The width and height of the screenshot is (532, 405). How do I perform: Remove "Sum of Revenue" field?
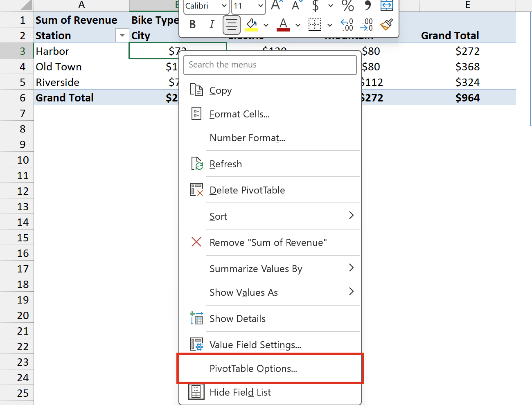[x=270, y=243]
